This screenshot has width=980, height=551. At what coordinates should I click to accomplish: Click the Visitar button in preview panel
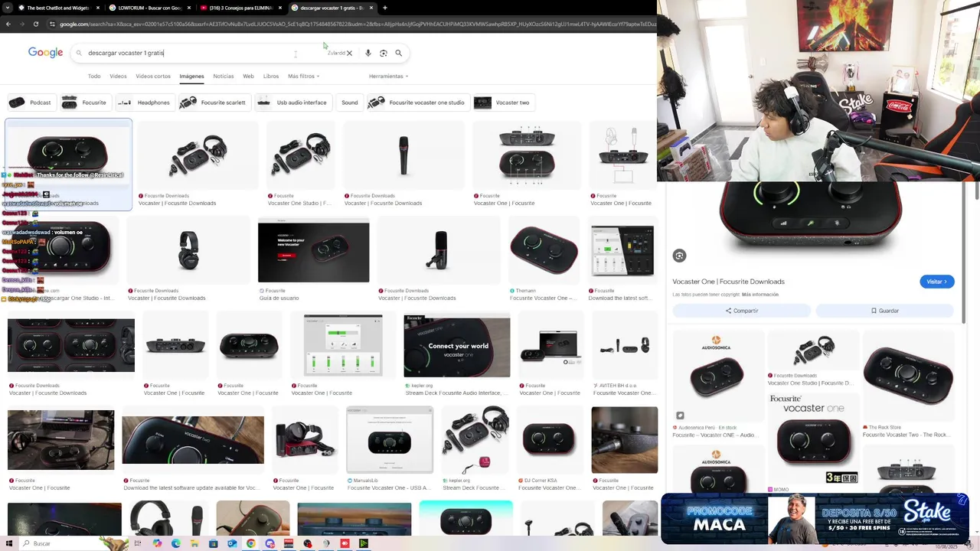point(937,282)
